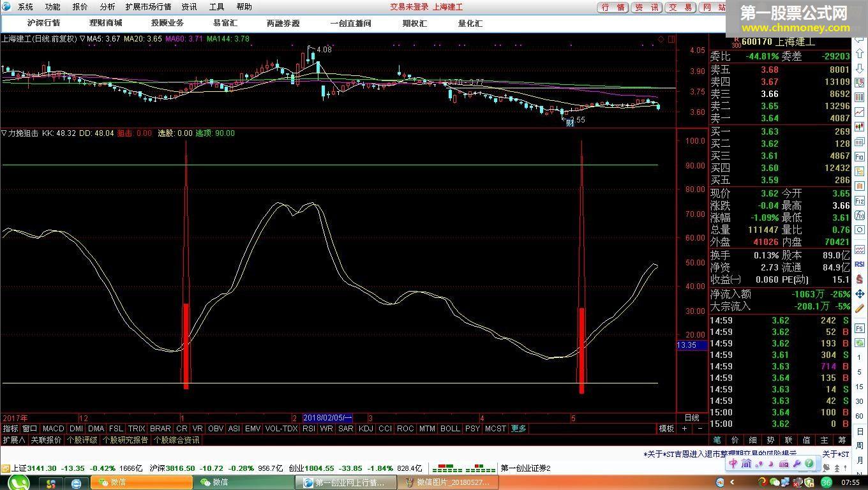Click the IME 中 language toggle
This screenshot has height=490, width=868.
point(734,463)
